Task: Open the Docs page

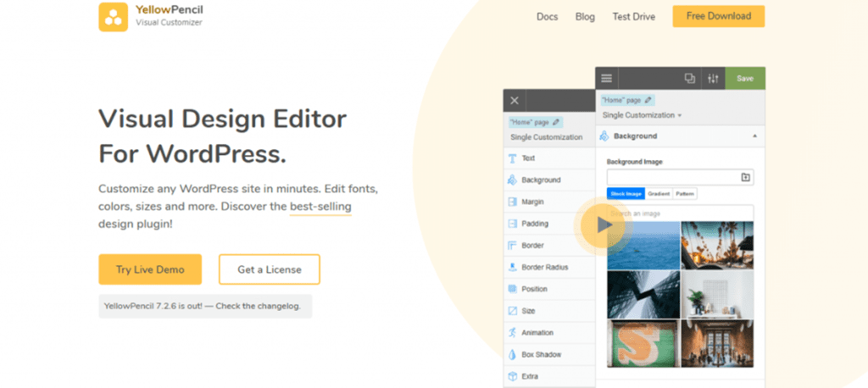Action: (x=547, y=17)
